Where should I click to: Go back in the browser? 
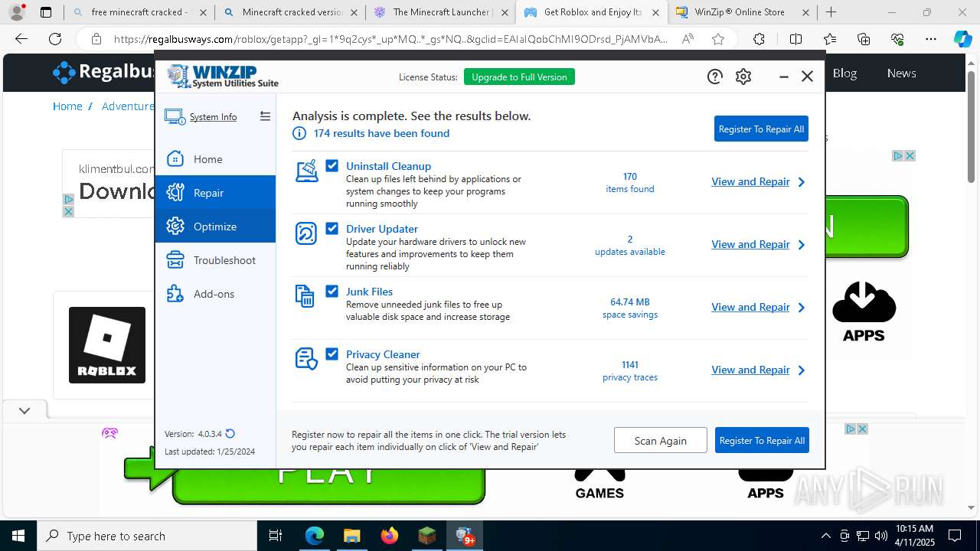point(21,39)
